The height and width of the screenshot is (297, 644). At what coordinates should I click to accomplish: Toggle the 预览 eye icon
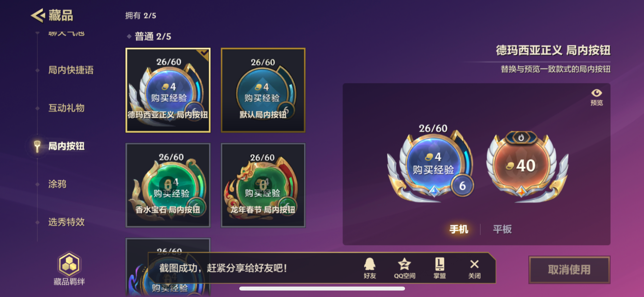[x=597, y=97]
